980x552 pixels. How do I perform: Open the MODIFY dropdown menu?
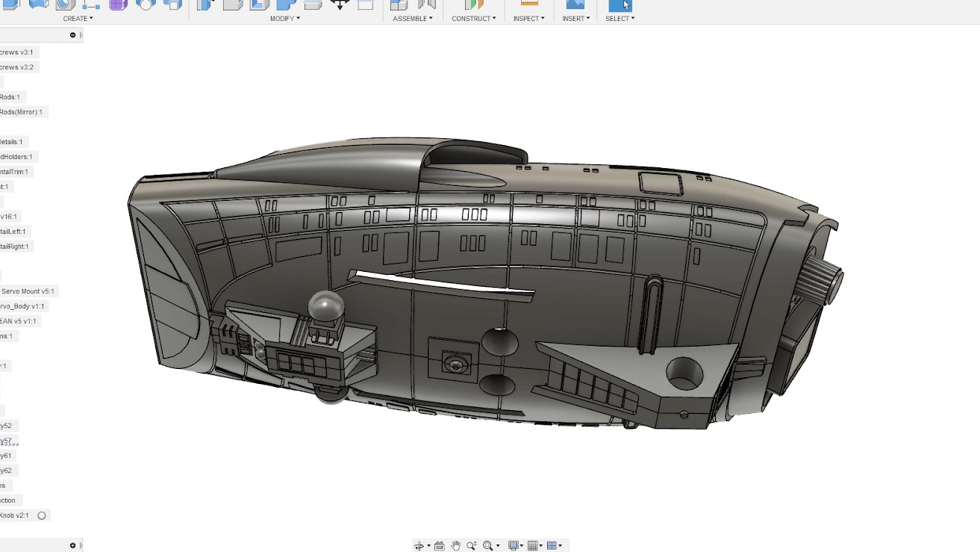pos(285,19)
